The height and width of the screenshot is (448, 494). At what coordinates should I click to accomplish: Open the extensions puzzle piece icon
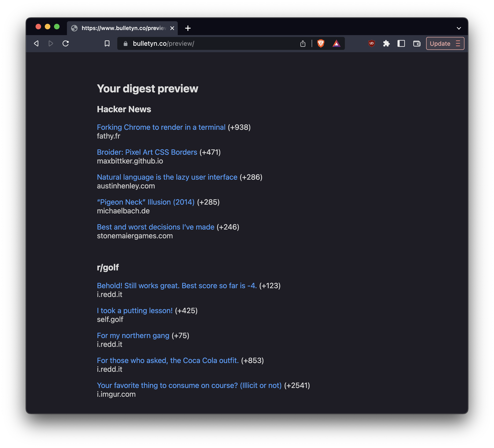point(386,44)
